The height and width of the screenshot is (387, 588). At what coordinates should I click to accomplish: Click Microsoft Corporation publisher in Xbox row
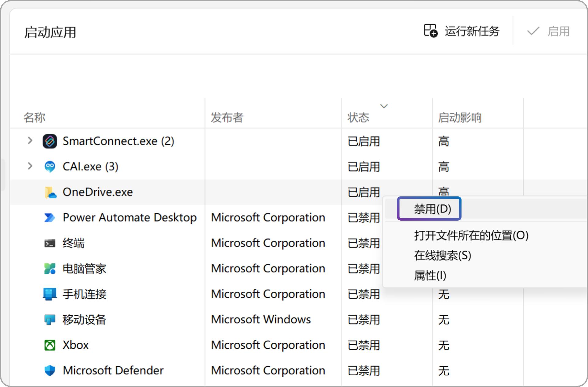click(x=268, y=345)
